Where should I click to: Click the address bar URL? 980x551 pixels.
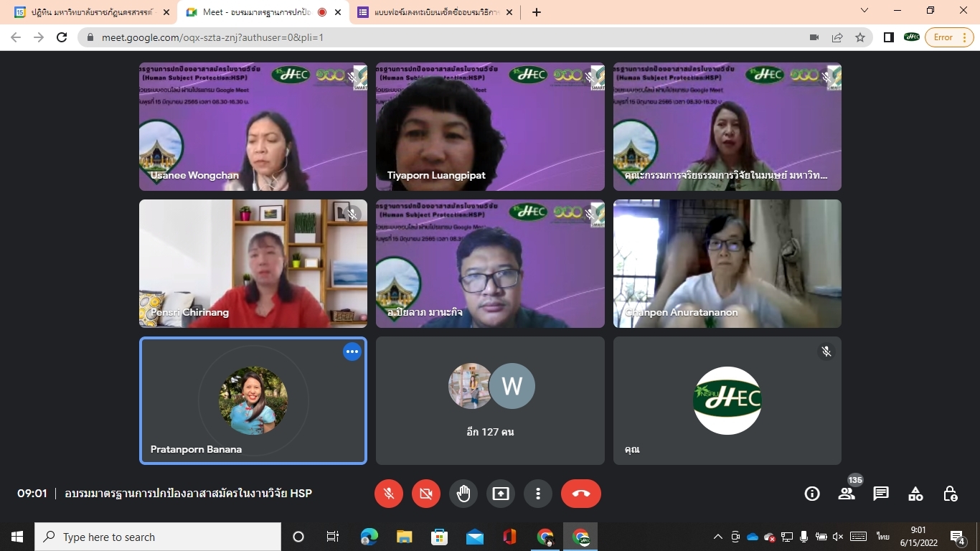point(430,37)
